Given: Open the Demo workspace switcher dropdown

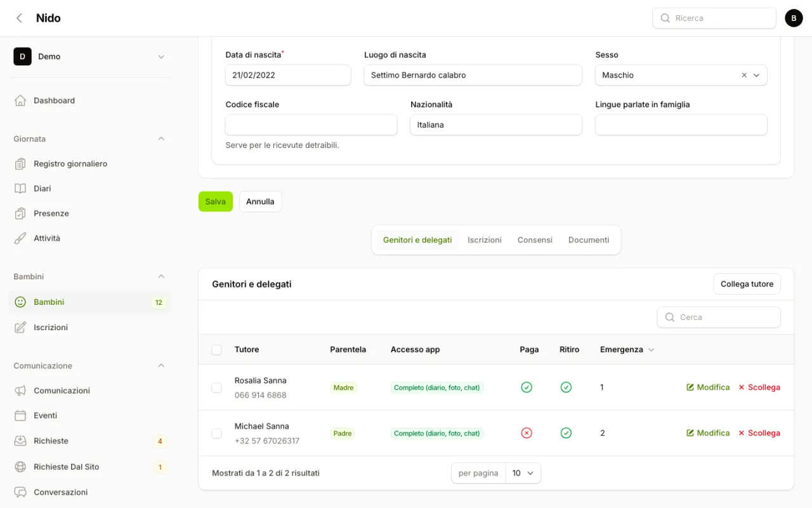Looking at the screenshot, I should tap(89, 57).
